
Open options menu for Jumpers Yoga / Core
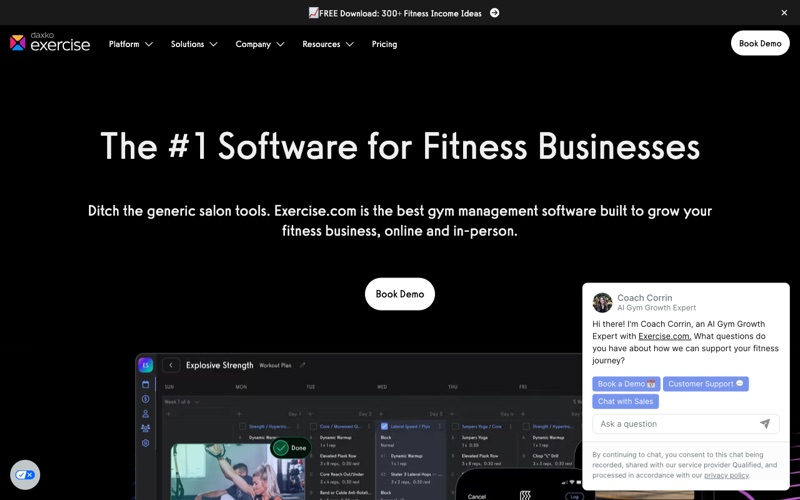[511, 426]
